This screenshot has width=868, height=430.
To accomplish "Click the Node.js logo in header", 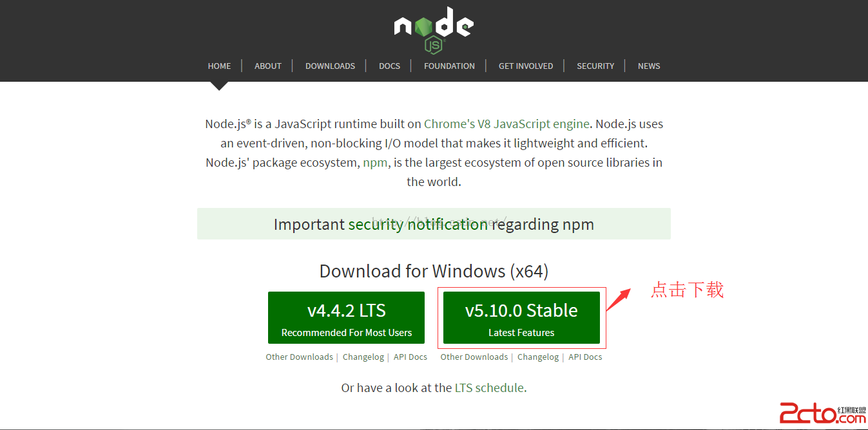I will [x=434, y=29].
